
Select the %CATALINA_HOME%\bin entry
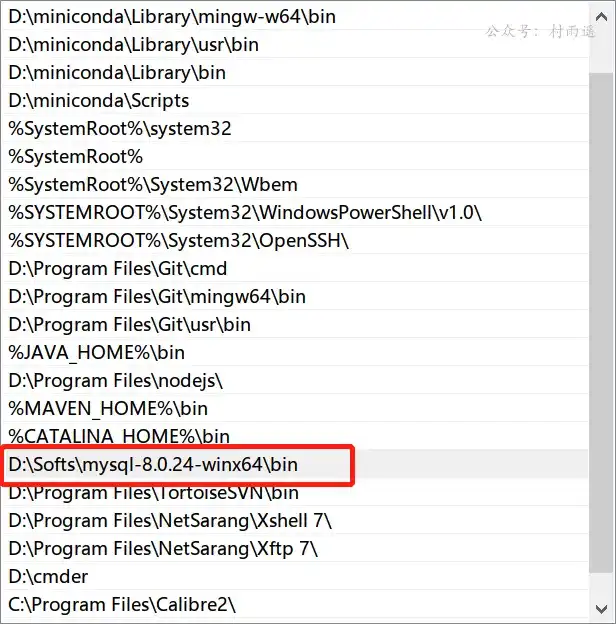point(296,436)
